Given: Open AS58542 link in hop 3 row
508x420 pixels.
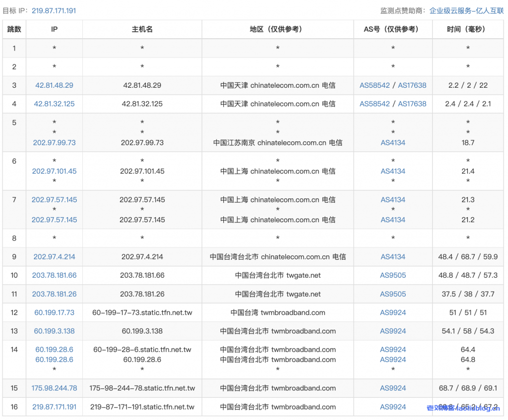Looking at the screenshot, I should [375, 85].
